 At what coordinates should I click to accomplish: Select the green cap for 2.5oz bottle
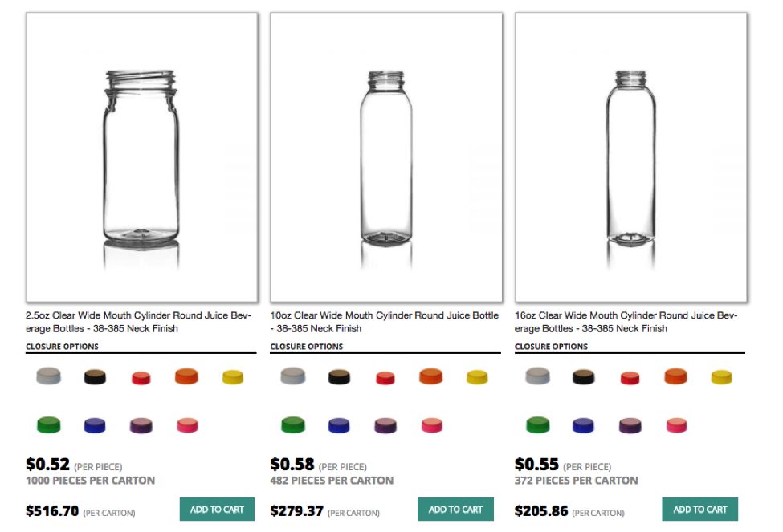click(x=49, y=424)
